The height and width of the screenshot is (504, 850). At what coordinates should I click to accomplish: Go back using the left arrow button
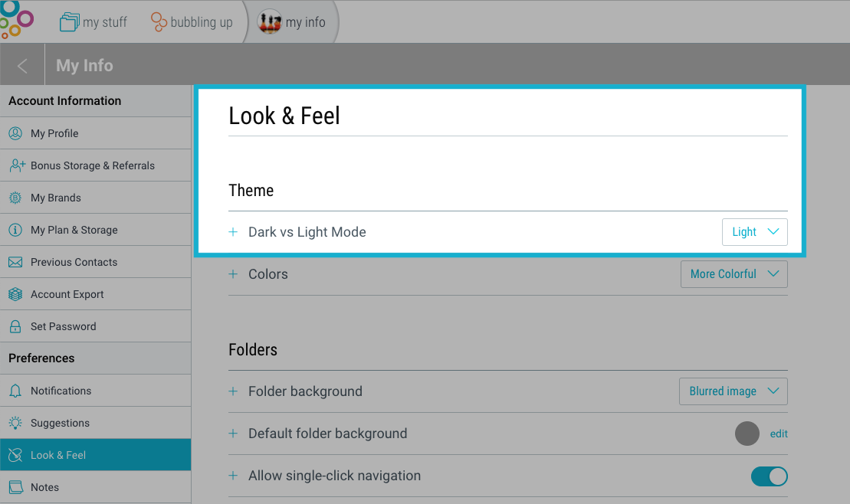click(22, 66)
